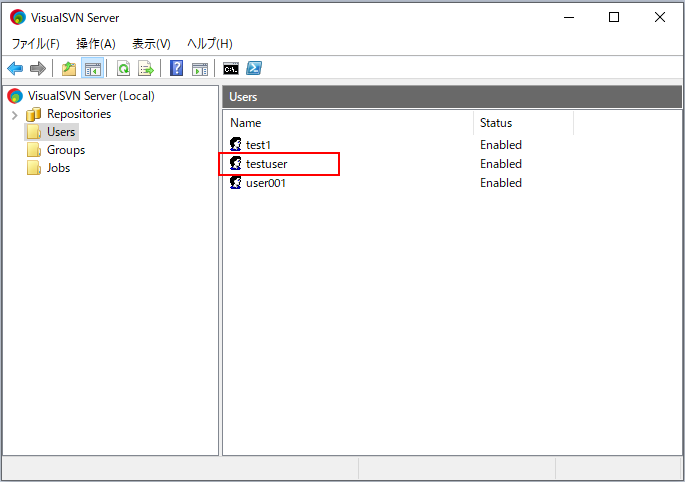685x482 pixels.
Task: Refresh the view with green arrow icon
Action: (x=124, y=69)
